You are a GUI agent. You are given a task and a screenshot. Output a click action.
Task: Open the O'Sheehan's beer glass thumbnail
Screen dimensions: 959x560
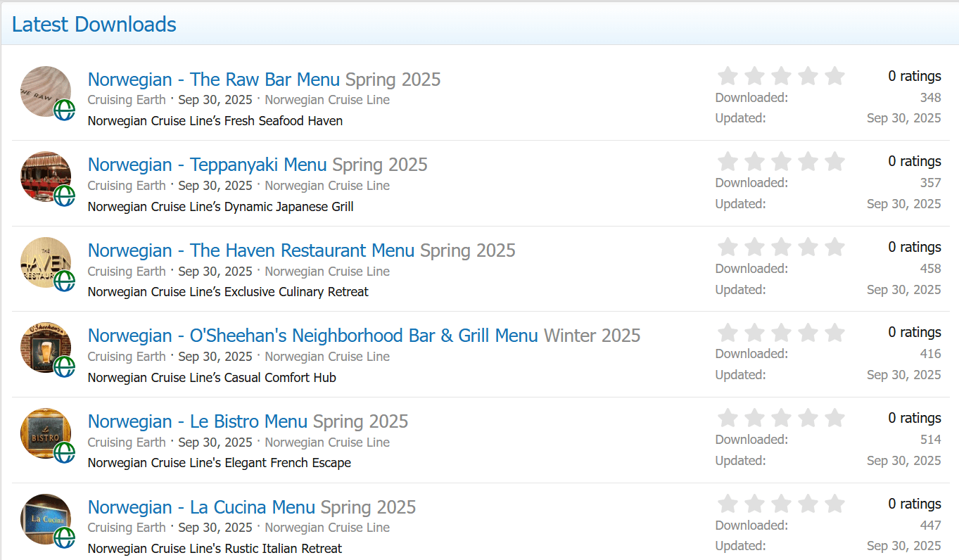tap(46, 348)
